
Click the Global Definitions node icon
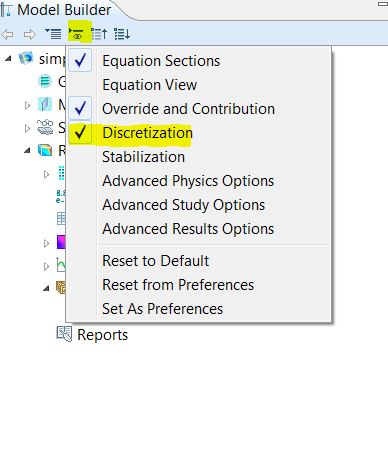45,81
